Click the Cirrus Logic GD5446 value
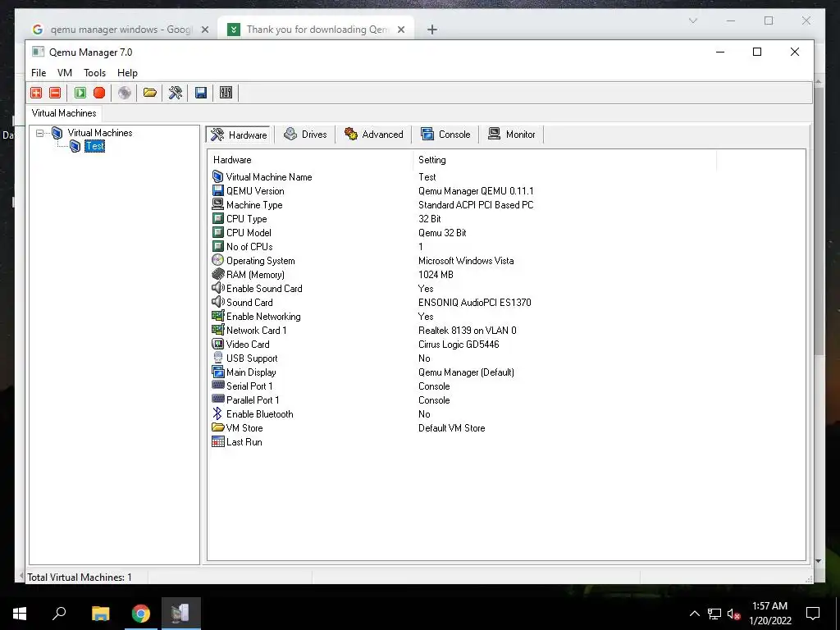 pyautogui.click(x=459, y=344)
